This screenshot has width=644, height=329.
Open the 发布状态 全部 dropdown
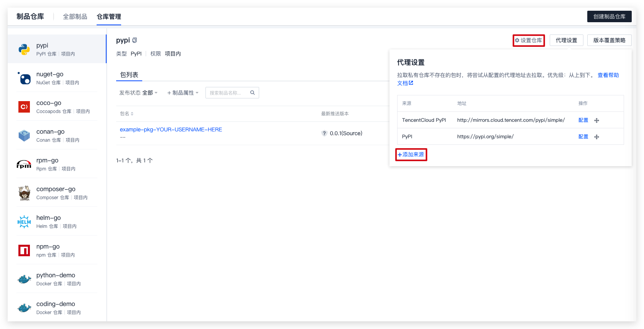(138, 93)
